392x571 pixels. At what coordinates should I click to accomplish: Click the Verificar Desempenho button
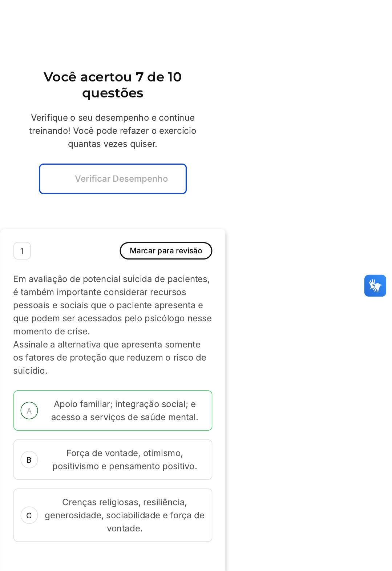click(x=113, y=179)
